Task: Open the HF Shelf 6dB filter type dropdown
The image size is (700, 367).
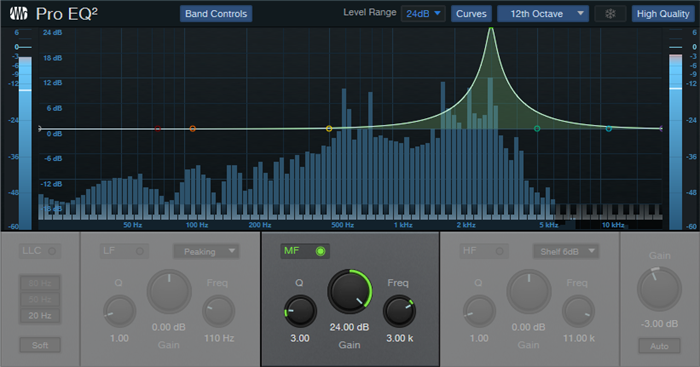Action: coord(566,251)
